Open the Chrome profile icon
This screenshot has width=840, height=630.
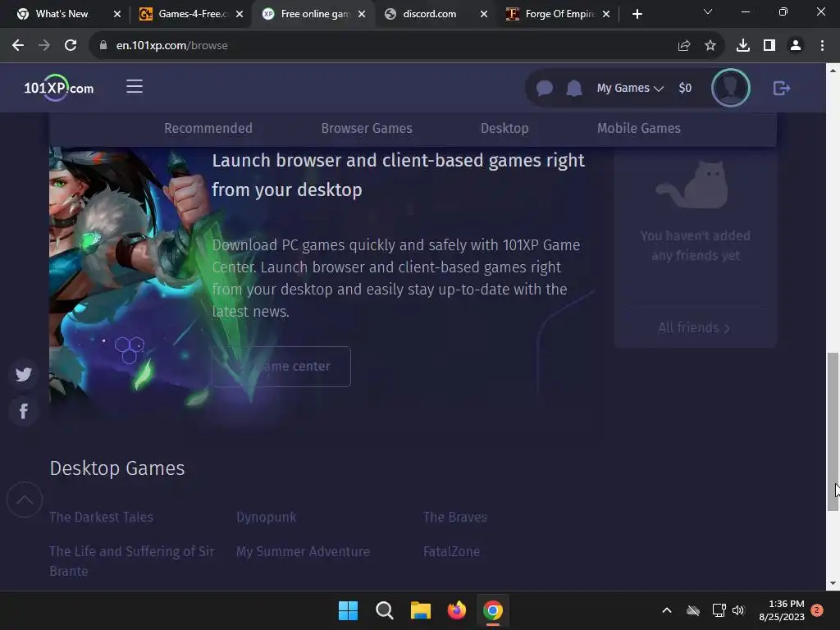coord(796,46)
